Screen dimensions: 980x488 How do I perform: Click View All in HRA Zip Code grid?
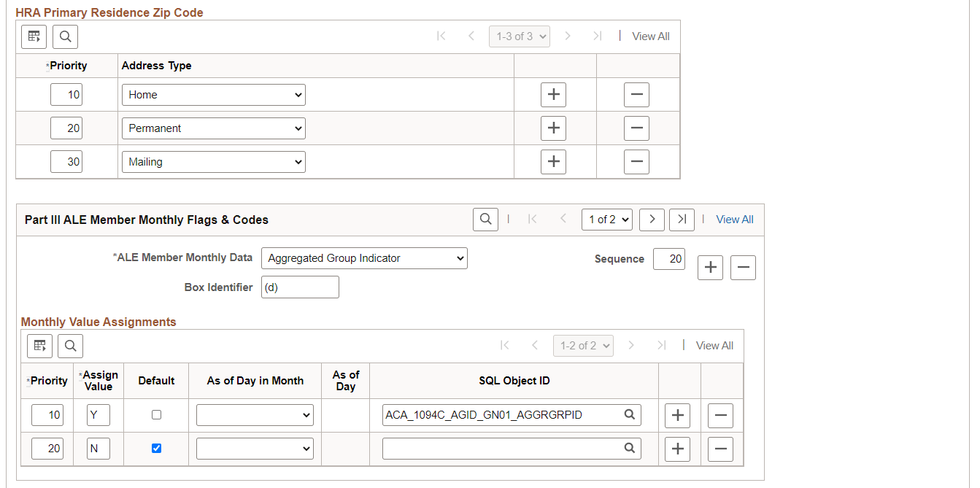coord(651,36)
